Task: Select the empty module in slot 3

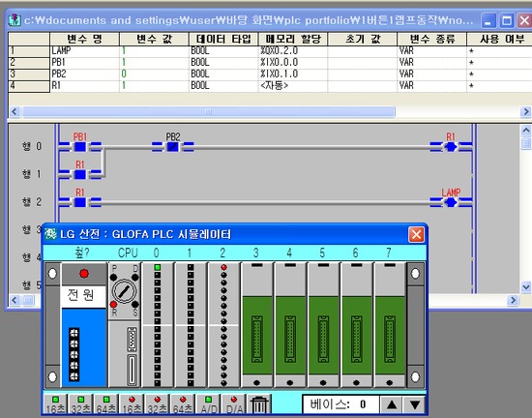Action: click(x=257, y=325)
